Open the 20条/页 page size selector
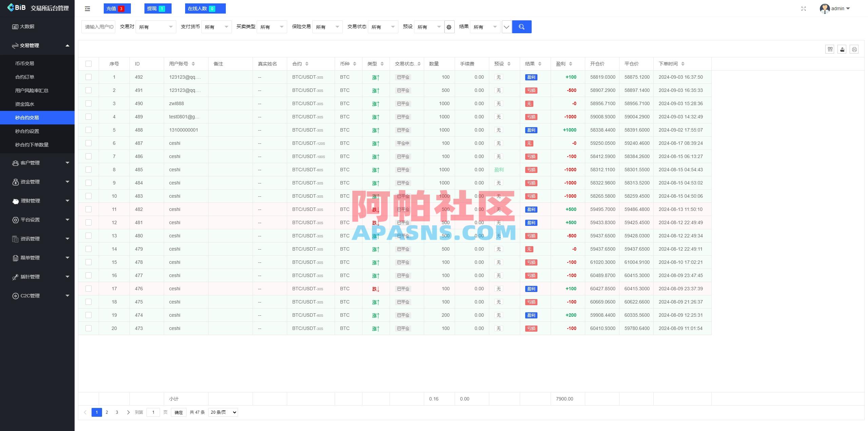This screenshot has width=868, height=431. (x=222, y=412)
